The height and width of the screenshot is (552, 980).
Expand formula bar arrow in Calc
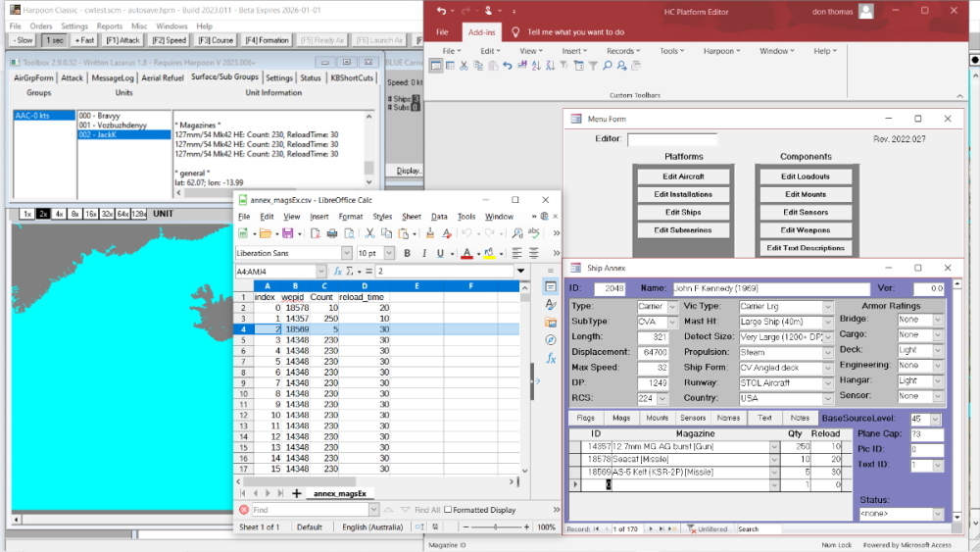point(520,272)
